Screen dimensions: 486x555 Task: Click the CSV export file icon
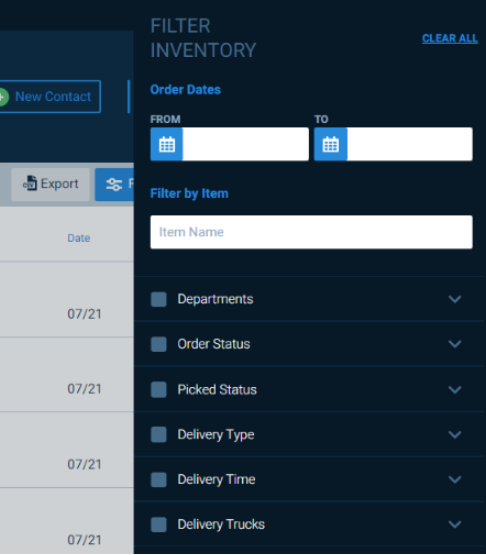click(x=30, y=184)
